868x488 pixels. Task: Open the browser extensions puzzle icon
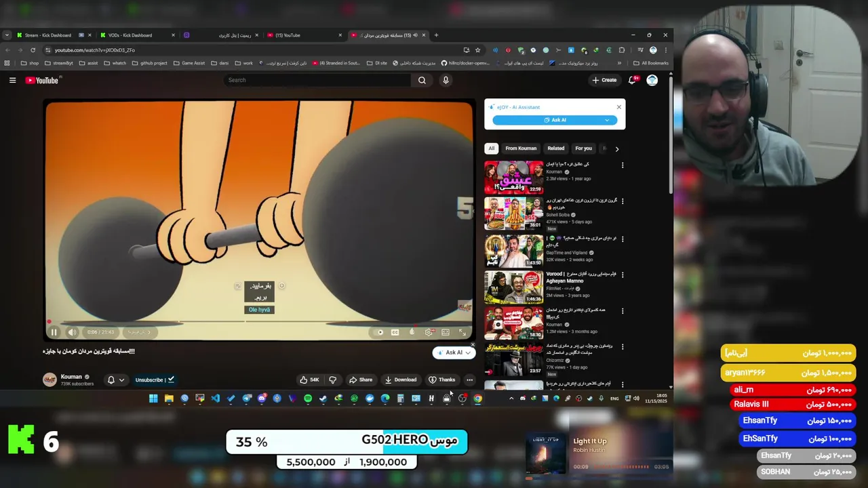[x=622, y=50]
